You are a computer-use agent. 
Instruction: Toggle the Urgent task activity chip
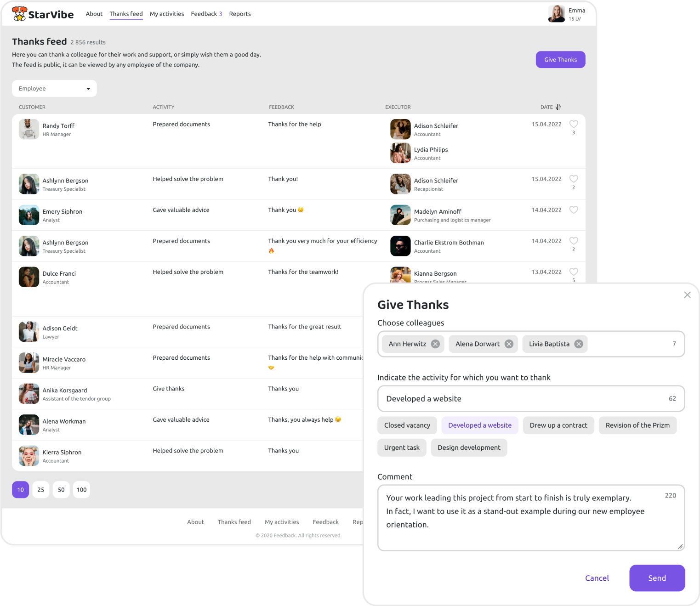coord(402,448)
